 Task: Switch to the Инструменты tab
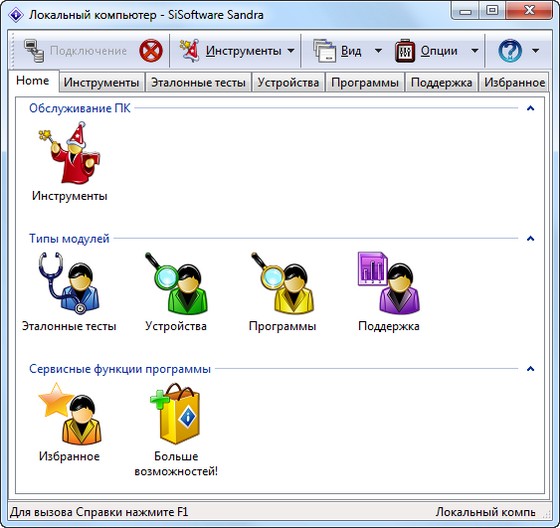point(101,83)
